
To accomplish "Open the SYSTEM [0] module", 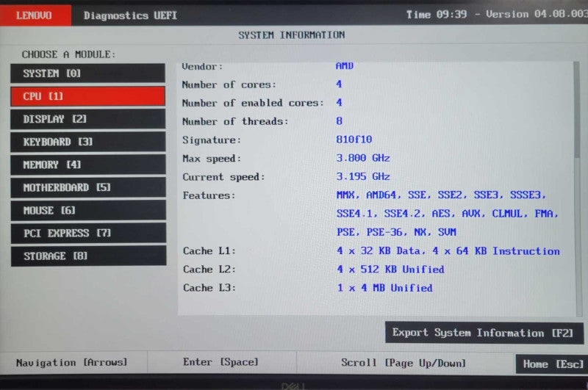I will click(87, 73).
